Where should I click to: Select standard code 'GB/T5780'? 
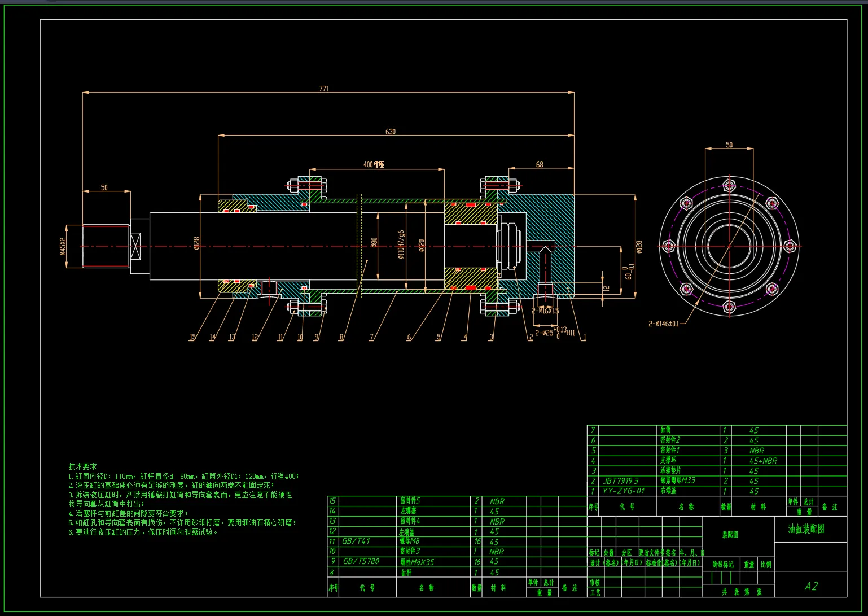pos(361,561)
